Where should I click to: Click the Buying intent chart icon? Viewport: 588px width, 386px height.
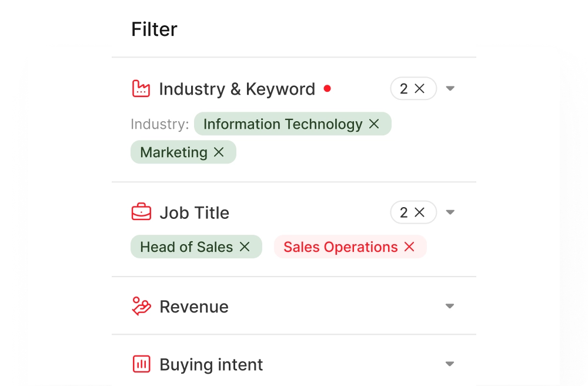(141, 364)
